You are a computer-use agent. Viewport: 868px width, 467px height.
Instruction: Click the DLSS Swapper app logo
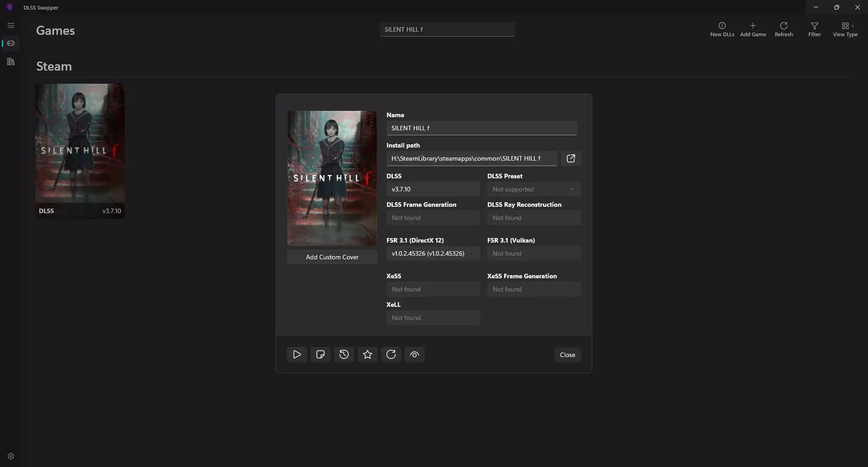coord(10,7)
